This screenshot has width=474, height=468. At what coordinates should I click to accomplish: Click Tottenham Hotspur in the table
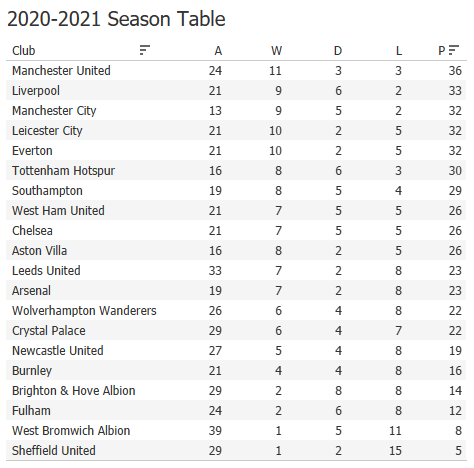(x=63, y=171)
